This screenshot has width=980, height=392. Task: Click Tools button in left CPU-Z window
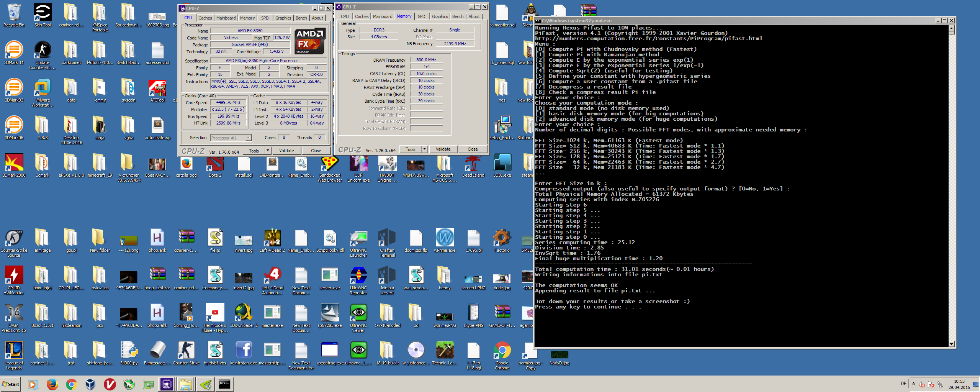point(254,151)
